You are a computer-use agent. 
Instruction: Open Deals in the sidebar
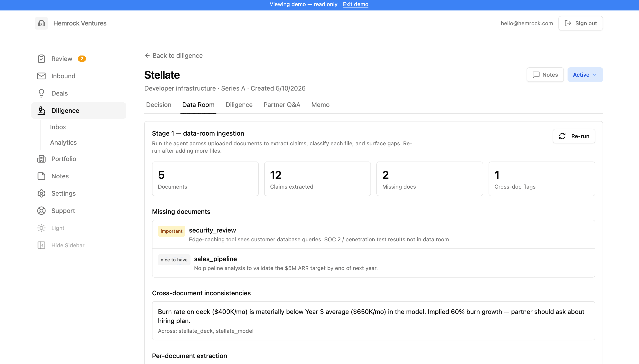click(x=79, y=93)
